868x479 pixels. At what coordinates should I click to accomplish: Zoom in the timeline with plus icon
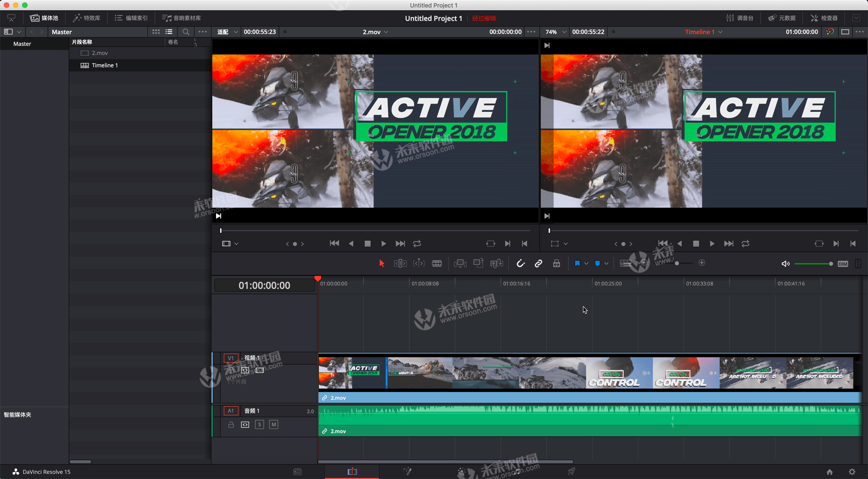click(x=702, y=263)
